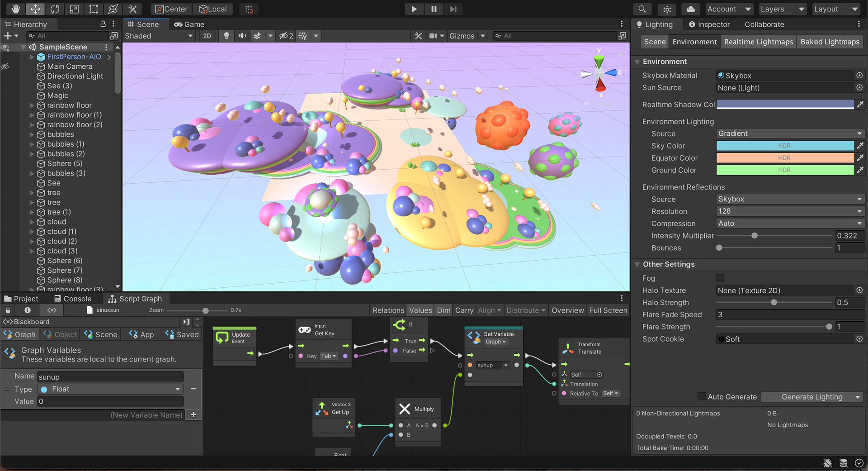
Task: Toggle hidden objects visibility count icon
Action: pyautogui.click(x=286, y=36)
